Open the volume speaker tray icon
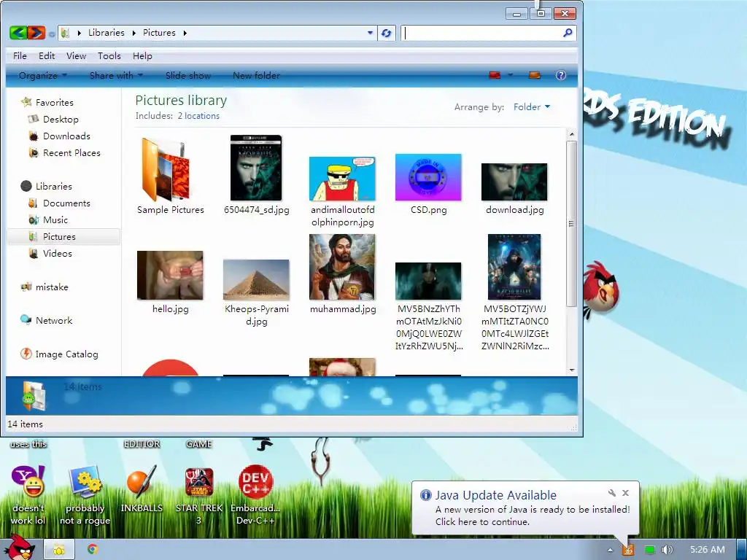Image resolution: width=747 pixels, height=560 pixels. (x=667, y=550)
